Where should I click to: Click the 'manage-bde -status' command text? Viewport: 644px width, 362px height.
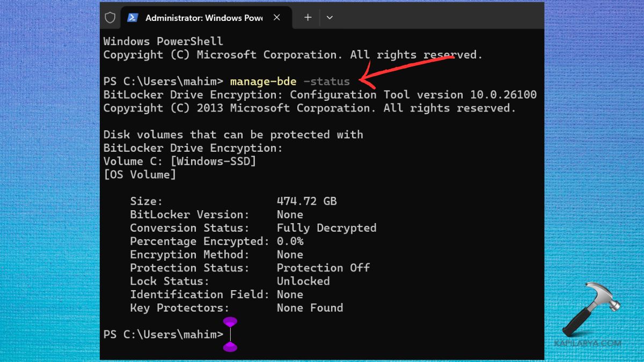[x=290, y=82]
